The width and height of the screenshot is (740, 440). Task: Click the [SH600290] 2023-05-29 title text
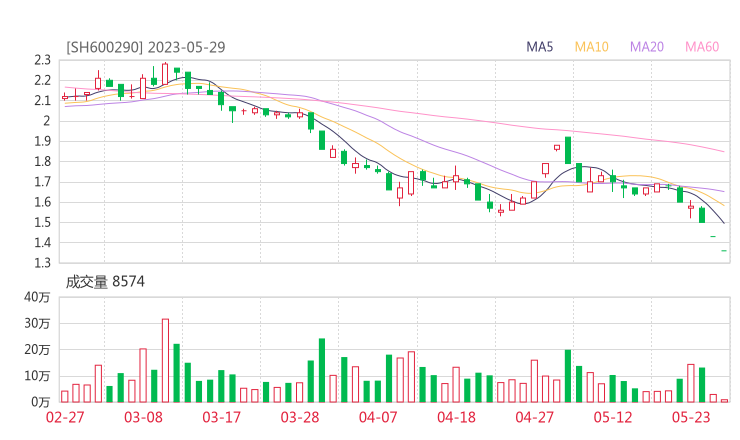(146, 47)
